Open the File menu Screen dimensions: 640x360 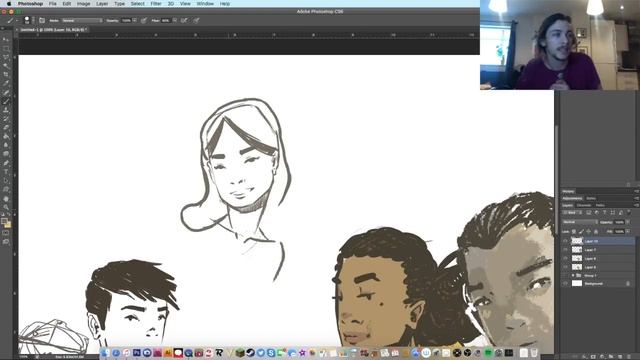(53, 3)
